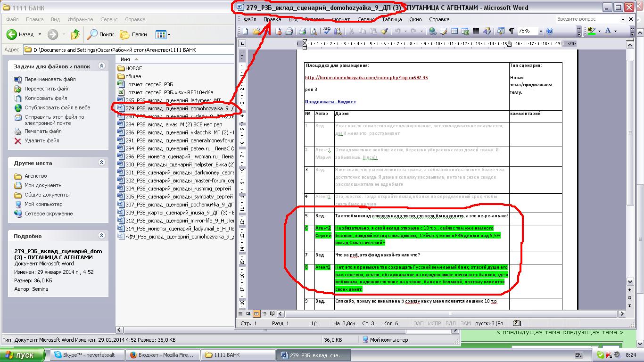The image size is (644, 362).
Task: Collapse the 'Задачи для файлов и папок' panel
Action: [101, 66]
